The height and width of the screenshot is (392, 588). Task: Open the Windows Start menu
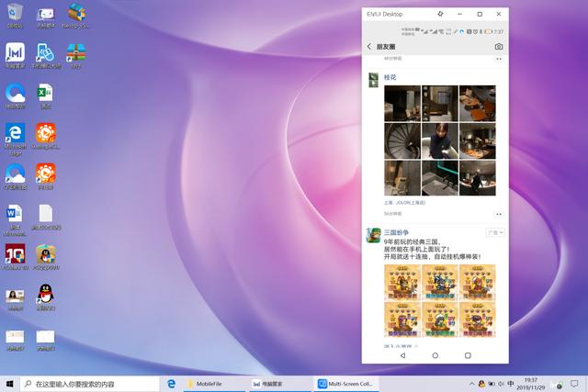(x=10, y=384)
